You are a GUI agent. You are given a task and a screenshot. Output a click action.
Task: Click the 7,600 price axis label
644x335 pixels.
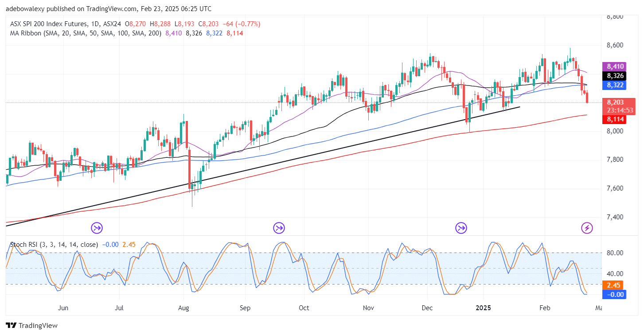[x=614, y=188]
